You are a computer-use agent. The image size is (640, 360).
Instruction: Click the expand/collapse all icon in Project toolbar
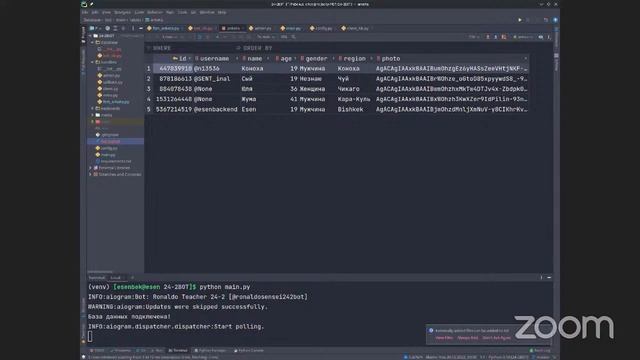[x=115, y=28]
